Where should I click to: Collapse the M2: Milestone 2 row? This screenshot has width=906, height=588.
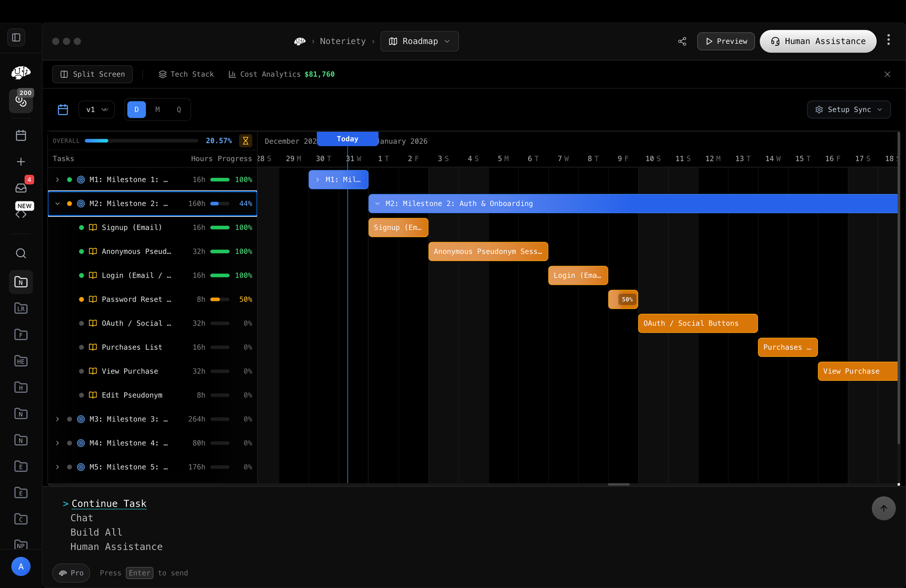(58, 204)
